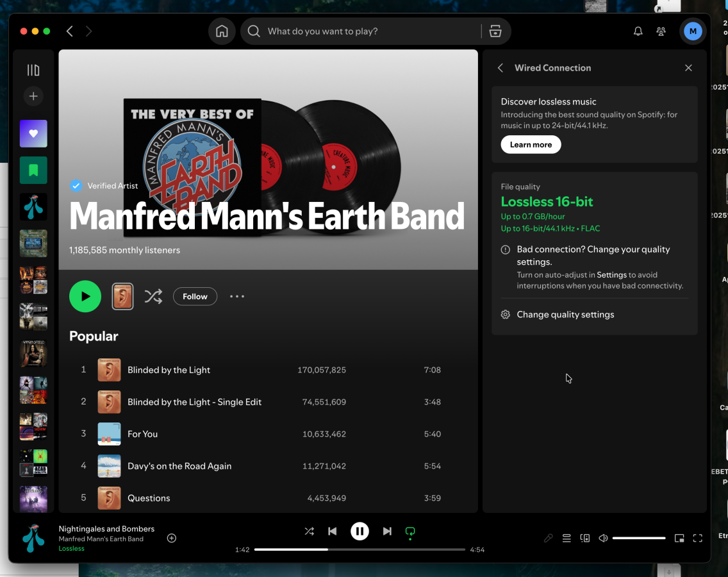Click the Learn more button
This screenshot has width=728, height=577.
[x=531, y=145]
